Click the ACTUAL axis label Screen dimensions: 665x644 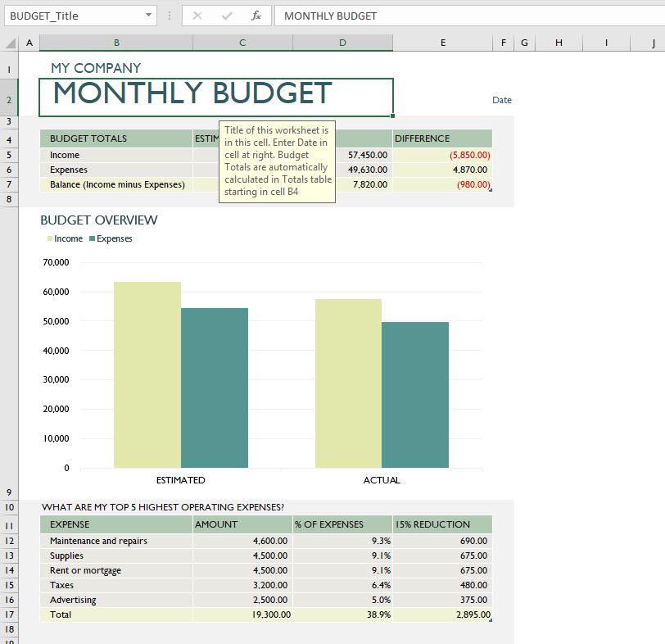click(382, 480)
